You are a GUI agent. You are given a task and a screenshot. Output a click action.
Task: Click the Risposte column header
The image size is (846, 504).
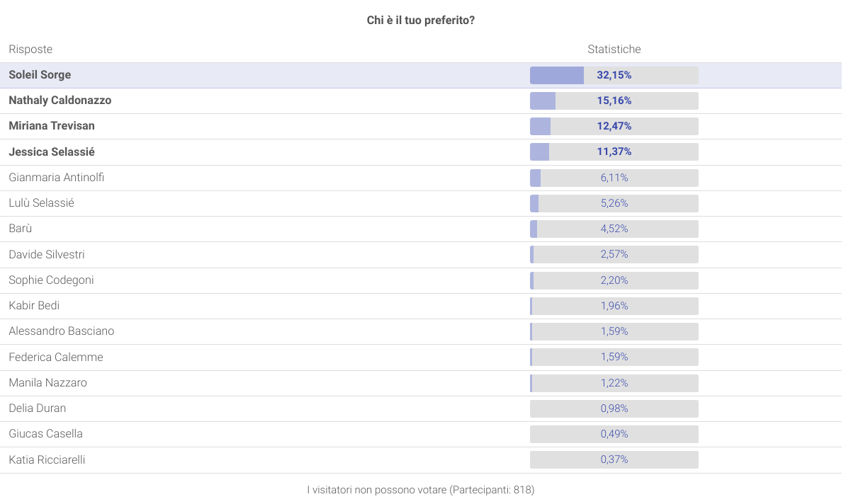coord(30,50)
